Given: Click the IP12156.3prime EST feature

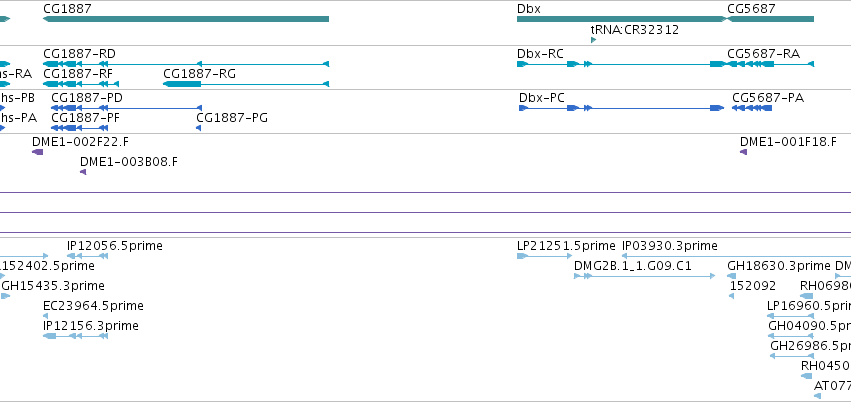Looking at the screenshot, I should [75, 336].
